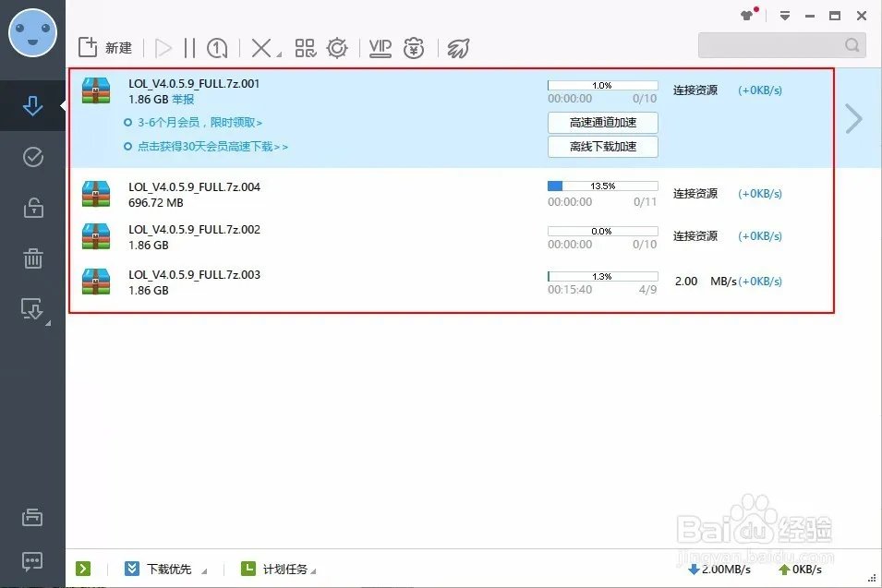This screenshot has height=588, width=882.
Task: Pause downloads with the pause icon
Action: [x=189, y=48]
